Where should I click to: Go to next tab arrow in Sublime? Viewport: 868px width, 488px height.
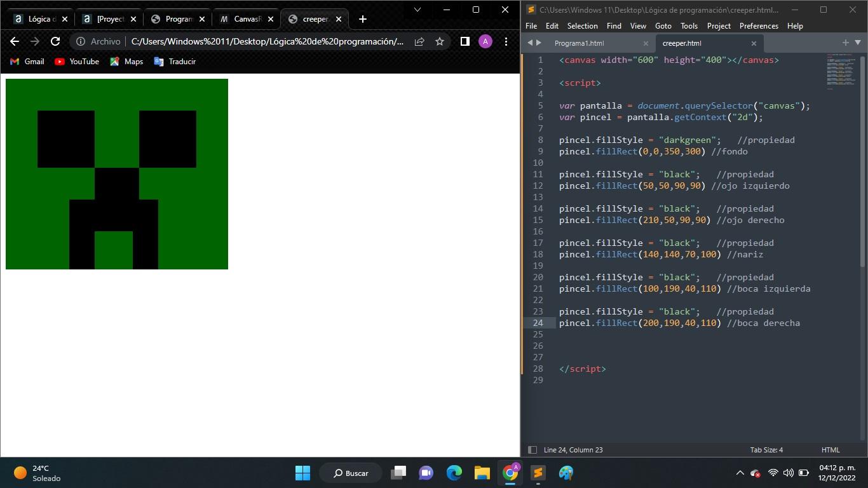click(x=539, y=43)
